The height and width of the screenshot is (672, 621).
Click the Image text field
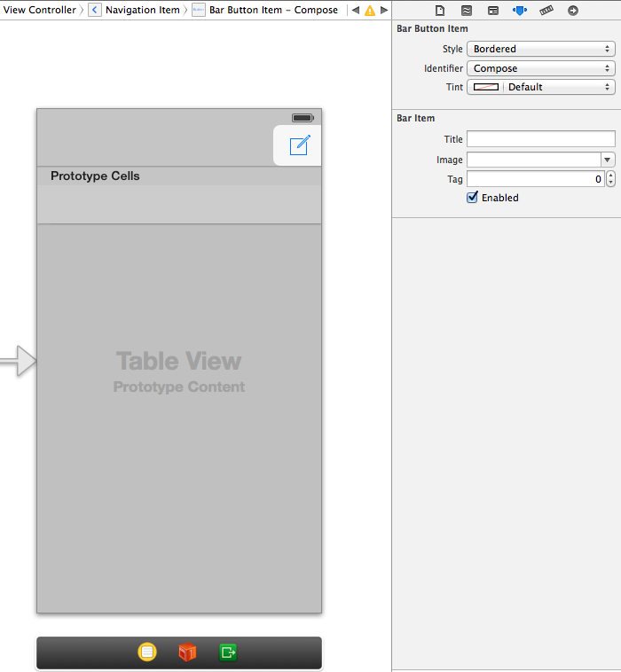coord(534,160)
